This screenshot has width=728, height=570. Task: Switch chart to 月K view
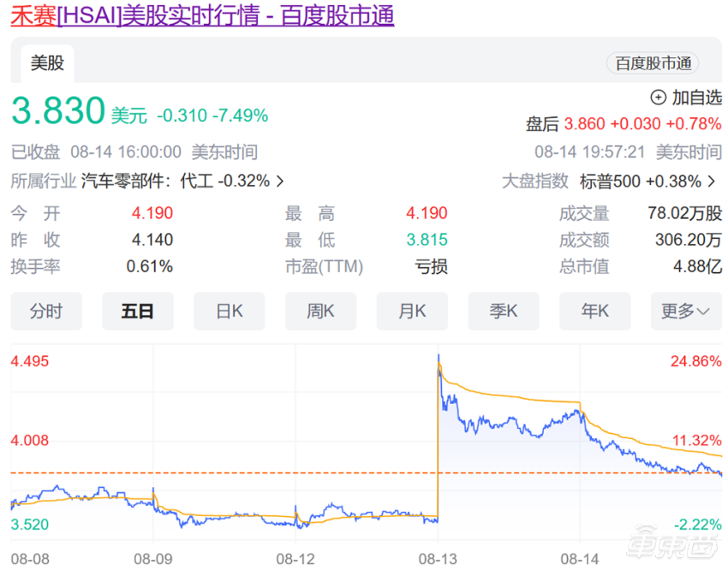(412, 312)
